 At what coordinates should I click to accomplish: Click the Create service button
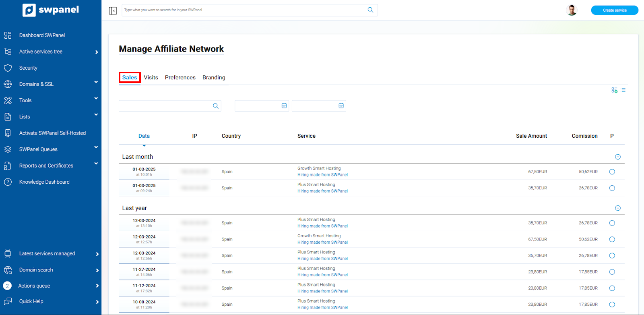pyautogui.click(x=614, y=10)
